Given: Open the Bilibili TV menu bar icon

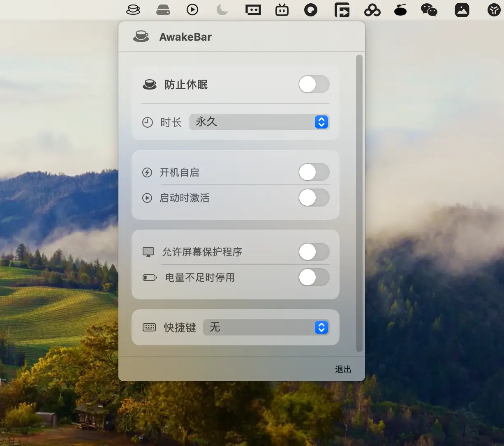Looking at the screenshot, I should [282, 9].
